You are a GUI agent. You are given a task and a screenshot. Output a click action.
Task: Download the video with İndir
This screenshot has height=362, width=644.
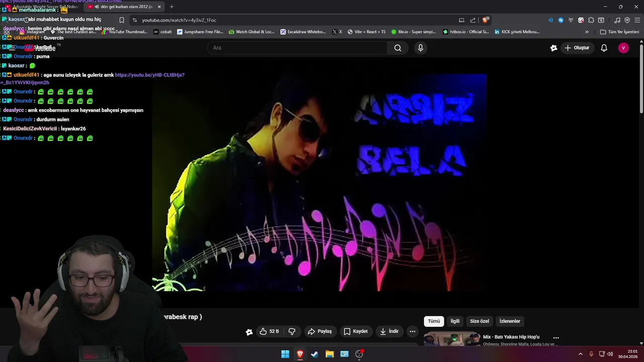[389, 331]
